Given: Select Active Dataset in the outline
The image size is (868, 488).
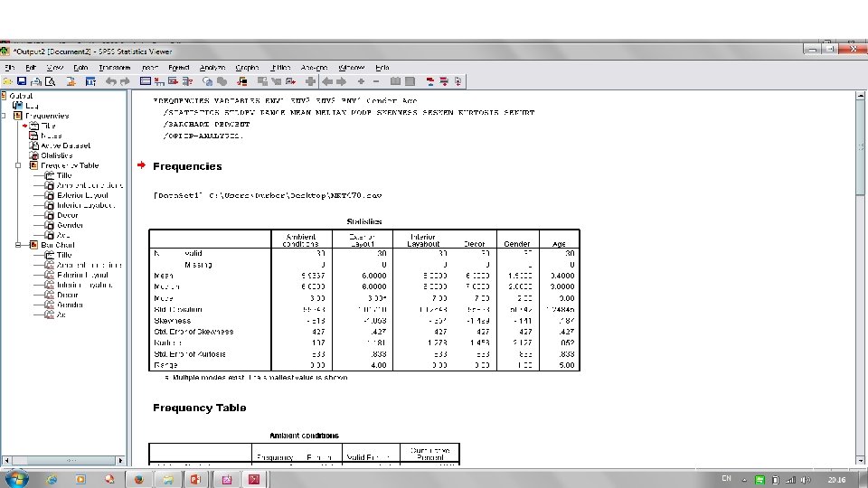Looking at the screenshot, I should click(65, 145).
